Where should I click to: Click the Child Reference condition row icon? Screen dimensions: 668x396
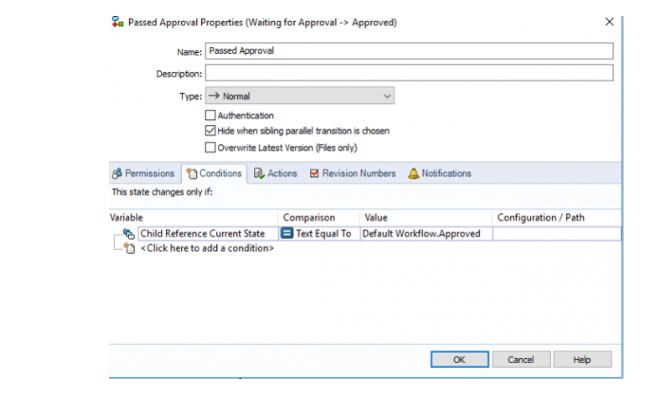coord(128,233)
